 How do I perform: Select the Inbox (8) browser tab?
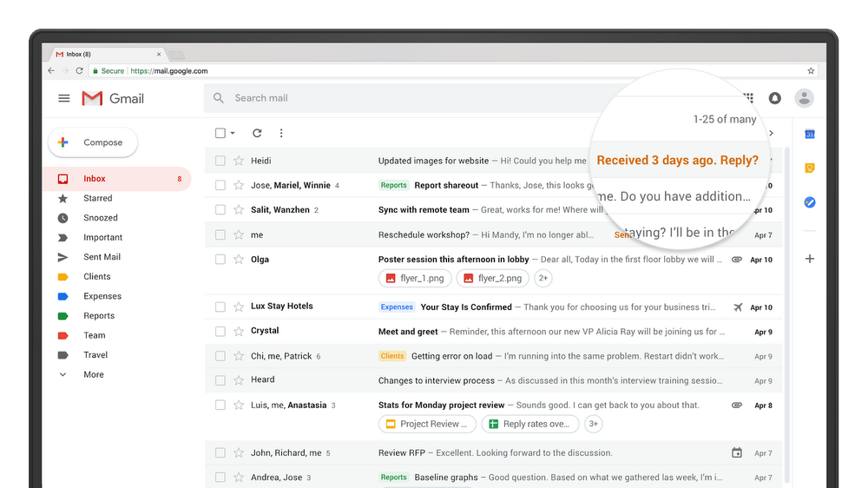108,55
